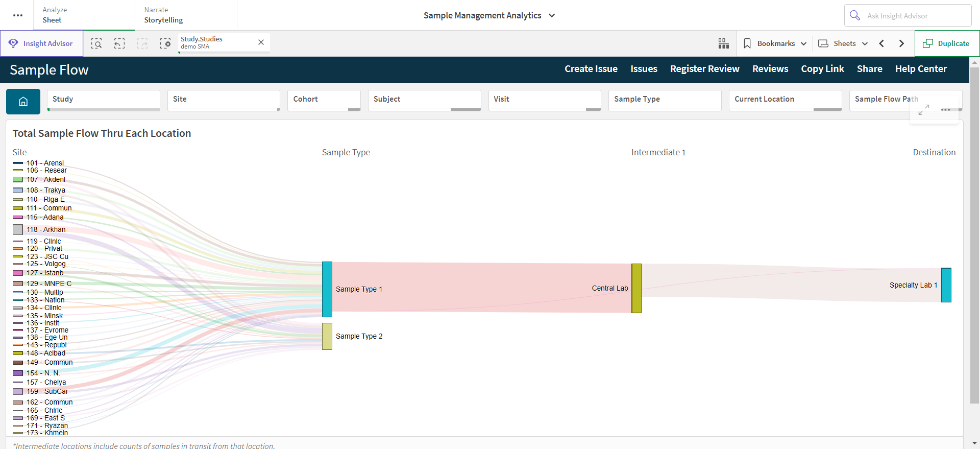Expand chart to full screen

coord(923,110)
